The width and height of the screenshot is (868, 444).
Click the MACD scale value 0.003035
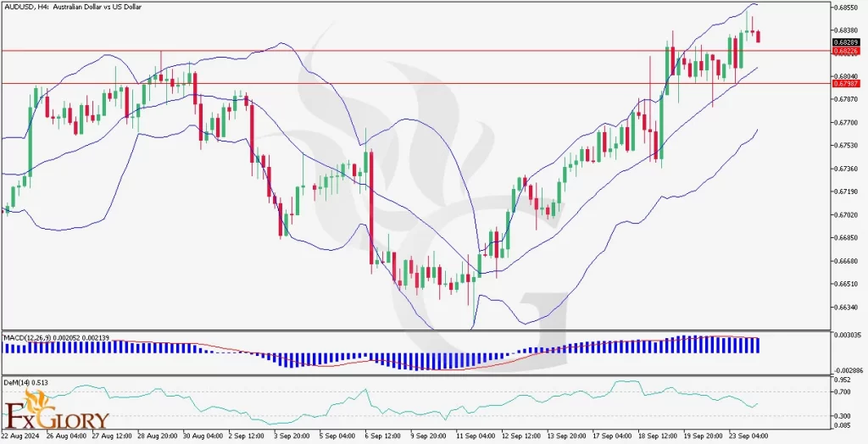pos(847,336)
